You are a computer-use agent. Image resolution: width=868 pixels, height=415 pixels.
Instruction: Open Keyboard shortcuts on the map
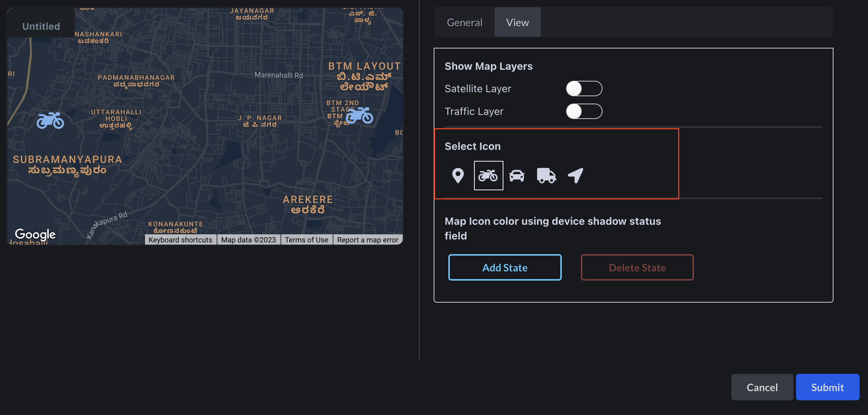click(x=180, y=240)
